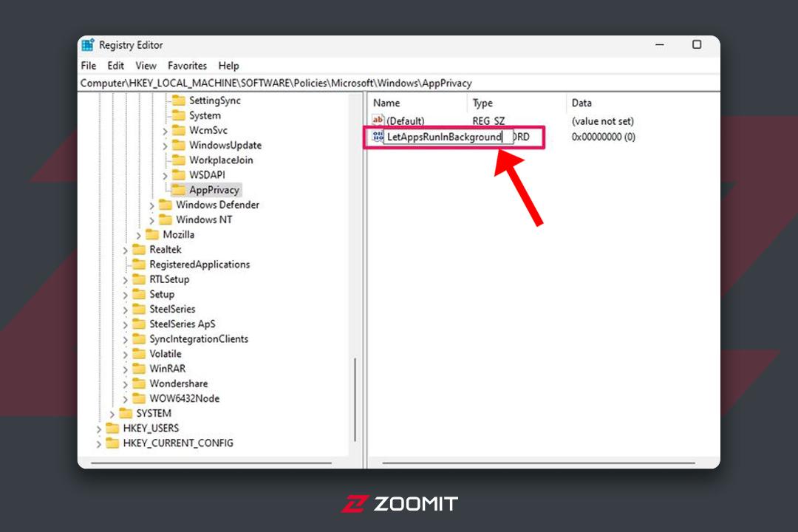Select the (Default) string value icon
Image resolution: width=798 pixels, height=532 pixels.
coord(378,120)
